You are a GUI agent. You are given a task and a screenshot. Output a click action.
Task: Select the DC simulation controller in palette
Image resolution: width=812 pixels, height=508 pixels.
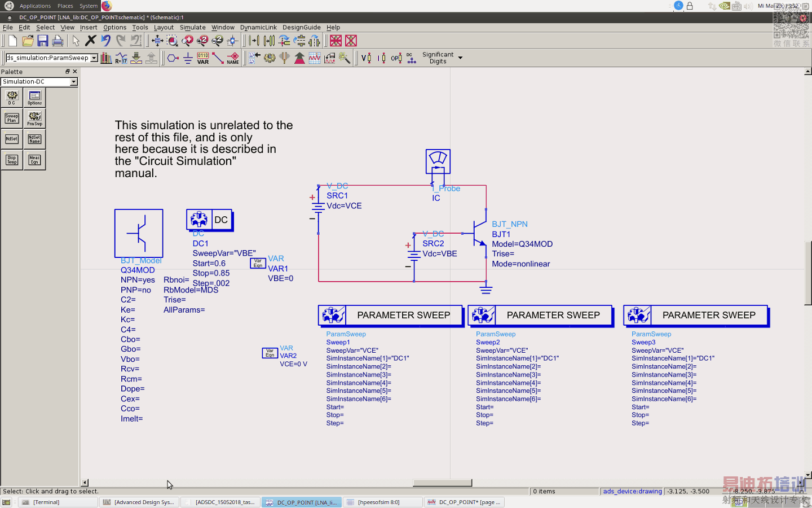pyautogui.click(x=12, y=98)
